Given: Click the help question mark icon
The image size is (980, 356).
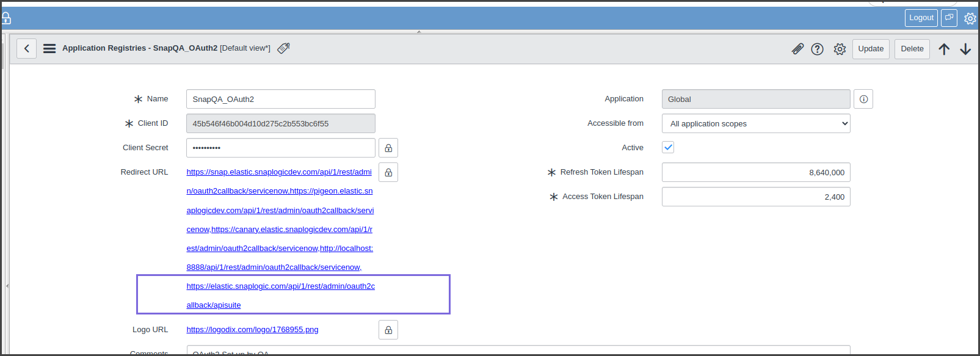Looking at the screenshot, I should point(817,49).
